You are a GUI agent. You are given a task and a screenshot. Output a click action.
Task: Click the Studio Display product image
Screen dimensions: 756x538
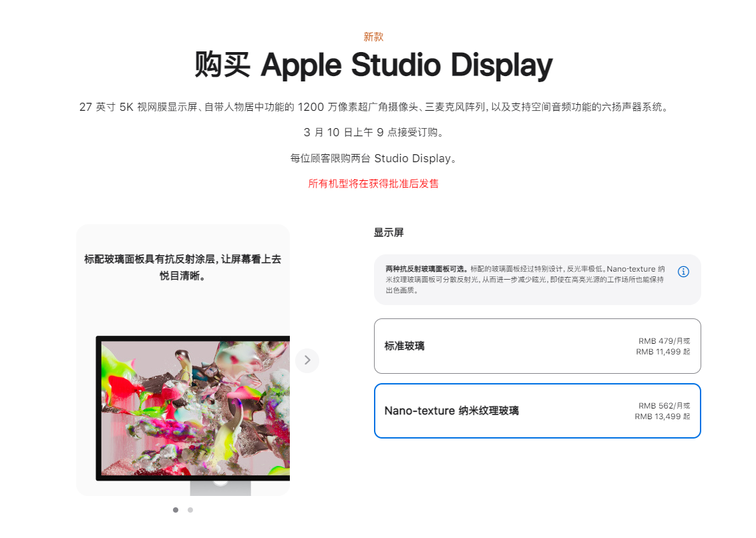point(193,416)
